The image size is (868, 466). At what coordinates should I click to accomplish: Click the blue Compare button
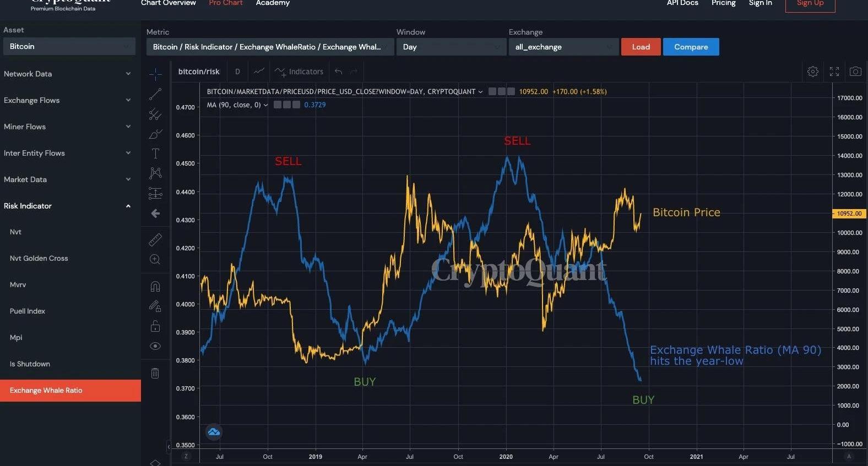pos(691,47)
